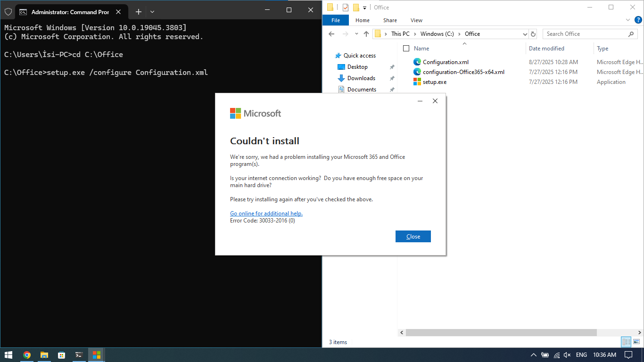Image resolution: width=644 pixels, height=362 pixels.
Task: Open Google Chrome from the taskbar
Action: pyautogui.click(x=27, y=355)
